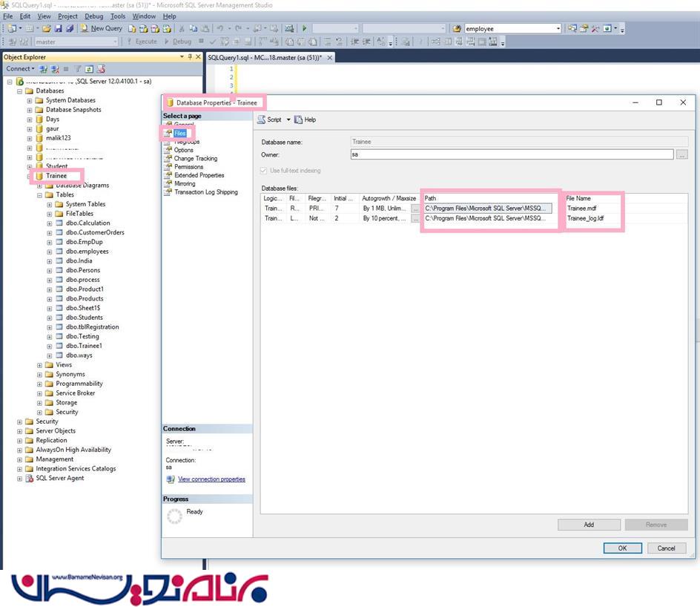Screen dimensions: 700x607
Task: Click the Help icon in properties dialog
Action: [x=299, y=119]
